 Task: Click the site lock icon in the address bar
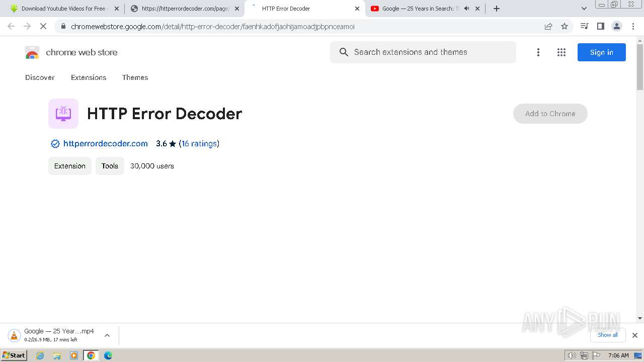pyautogui.click(x=63, y=27)
